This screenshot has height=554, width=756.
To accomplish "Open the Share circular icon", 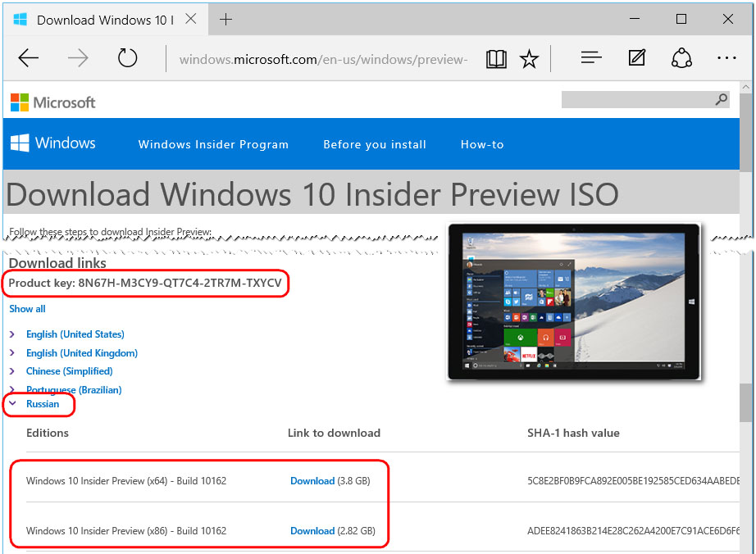I will 681,58.
